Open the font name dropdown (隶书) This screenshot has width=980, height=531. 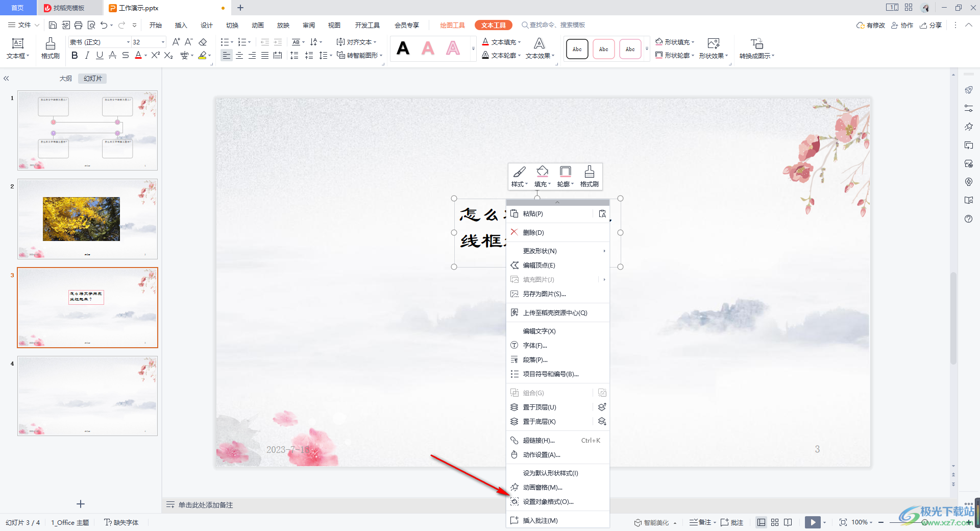point(128,42)
